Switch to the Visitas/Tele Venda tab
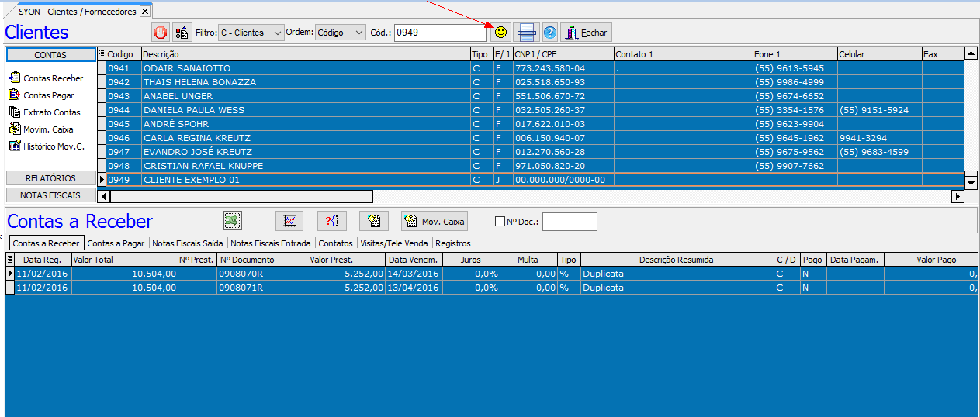980x417 pixels. pyautogui.click(x=394, y=243)
